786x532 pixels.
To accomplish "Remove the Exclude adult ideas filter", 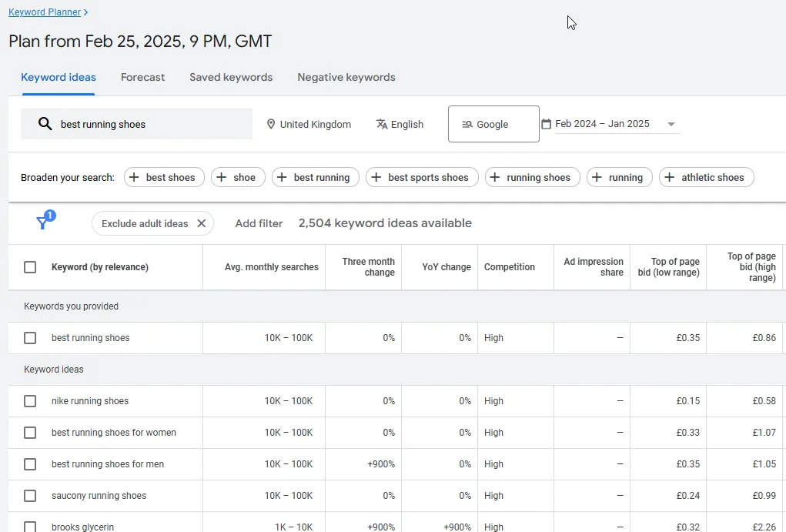I will pos(202,223).
